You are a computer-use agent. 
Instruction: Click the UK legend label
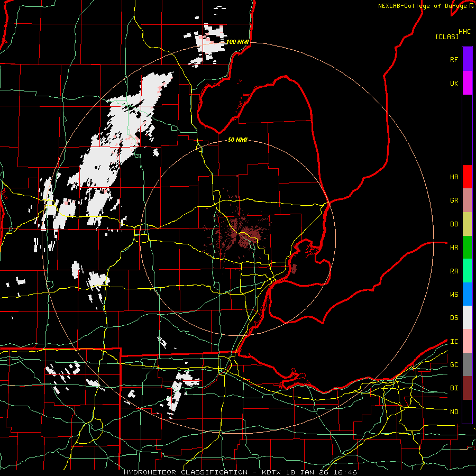454,83
